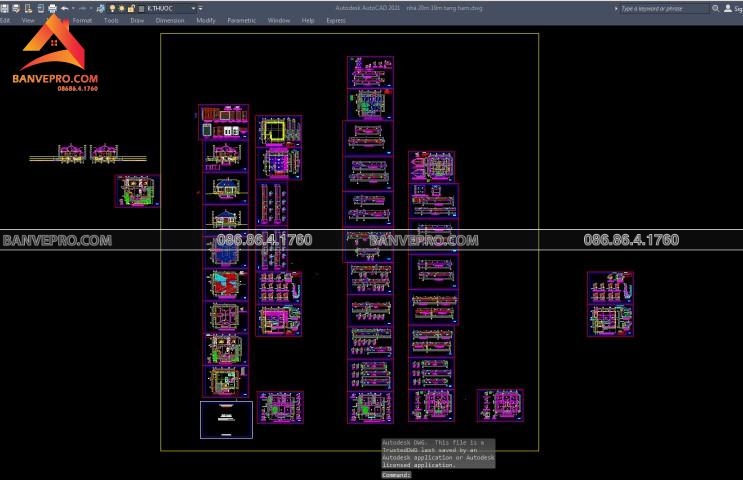743x480 pixels.
Task: Open the Window menu
Action: (x=279, y=20)
